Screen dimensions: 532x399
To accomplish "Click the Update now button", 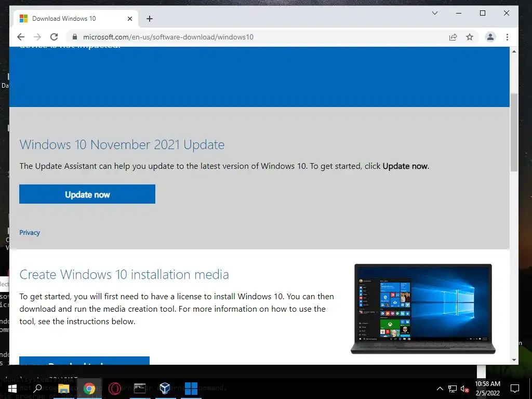I will (x=87, y=194).
